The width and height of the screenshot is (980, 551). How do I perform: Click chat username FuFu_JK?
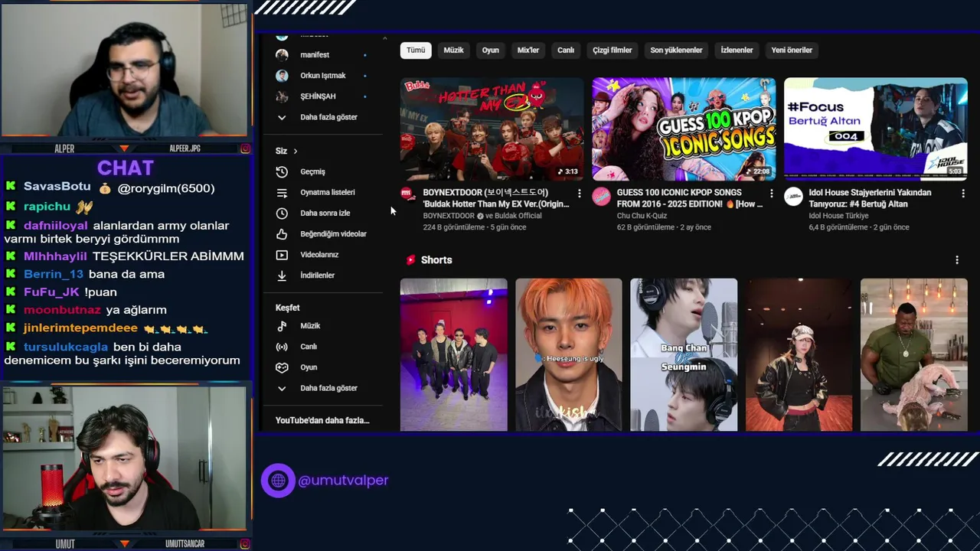51,292
